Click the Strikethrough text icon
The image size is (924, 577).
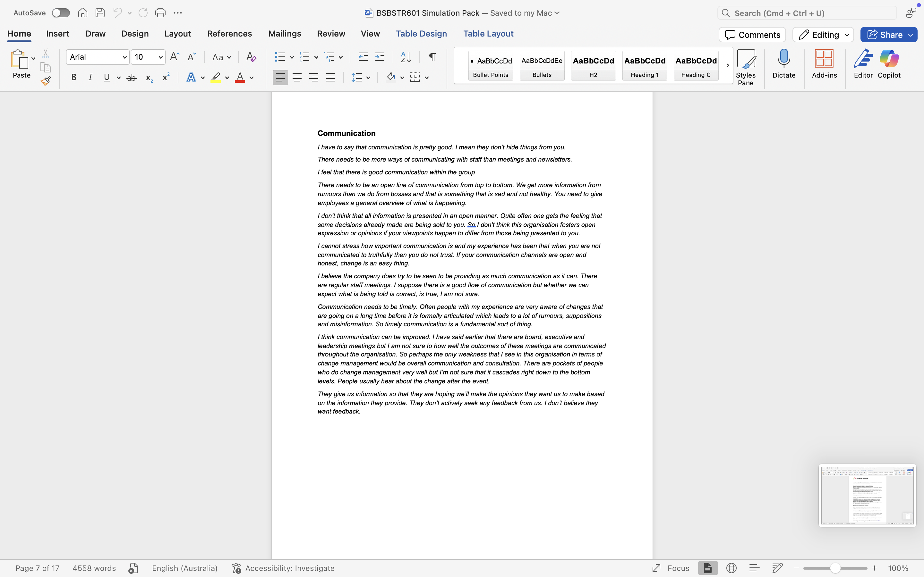pyautogui.click(x=131, y=78)
